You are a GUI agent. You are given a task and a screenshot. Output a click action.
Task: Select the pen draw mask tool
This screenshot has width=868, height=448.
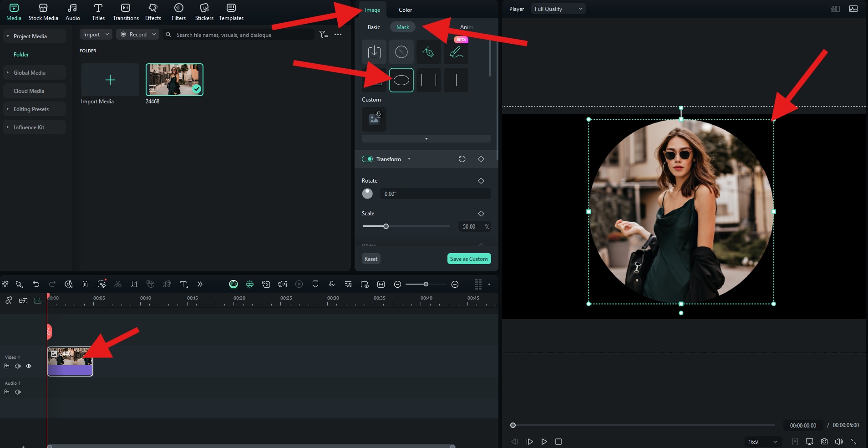[429, 52]
